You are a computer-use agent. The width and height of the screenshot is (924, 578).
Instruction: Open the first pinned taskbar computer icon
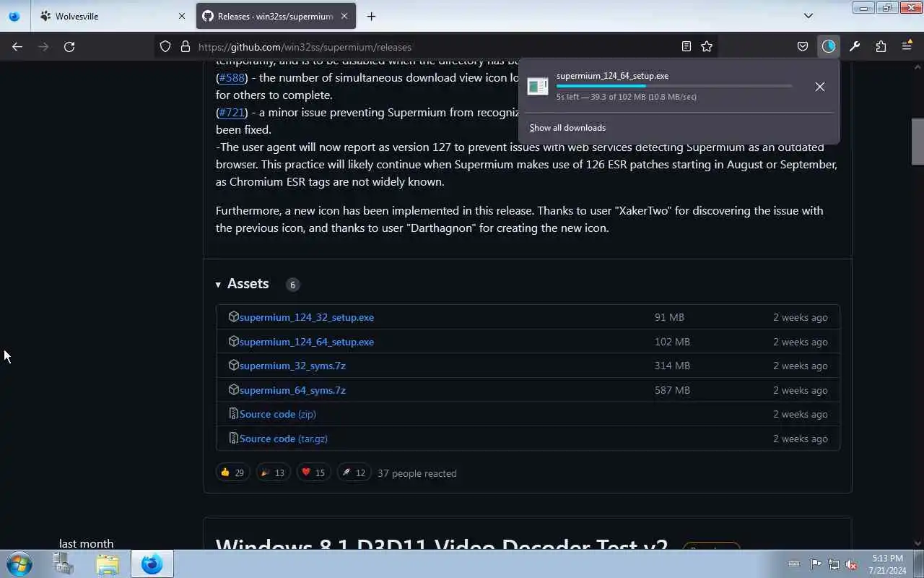64,564
